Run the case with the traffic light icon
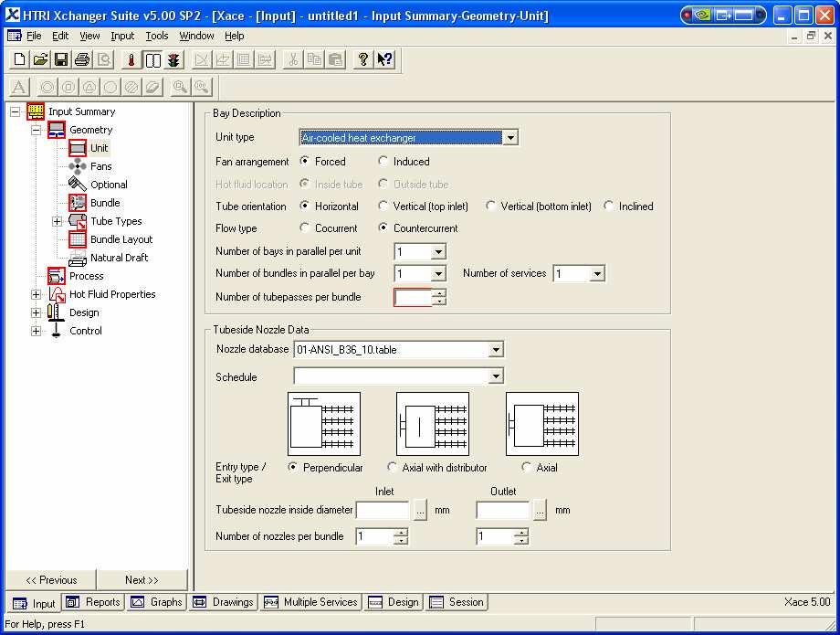The image size is (840, 635). pyautogui.click(x=173, y=59)
